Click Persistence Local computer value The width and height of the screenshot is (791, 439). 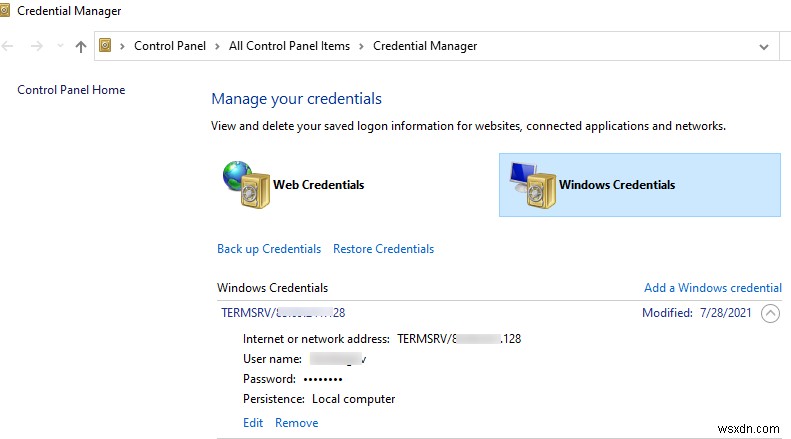tap(353, 399)
